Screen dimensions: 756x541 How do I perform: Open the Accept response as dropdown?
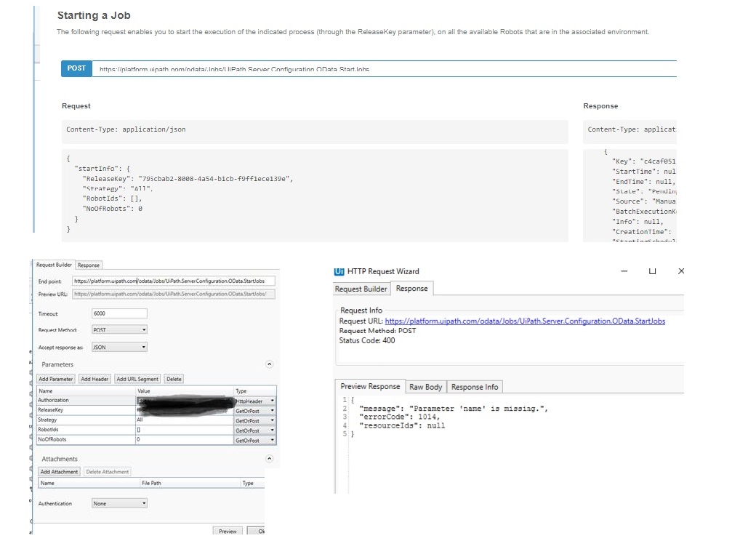(x=119, y=347)
